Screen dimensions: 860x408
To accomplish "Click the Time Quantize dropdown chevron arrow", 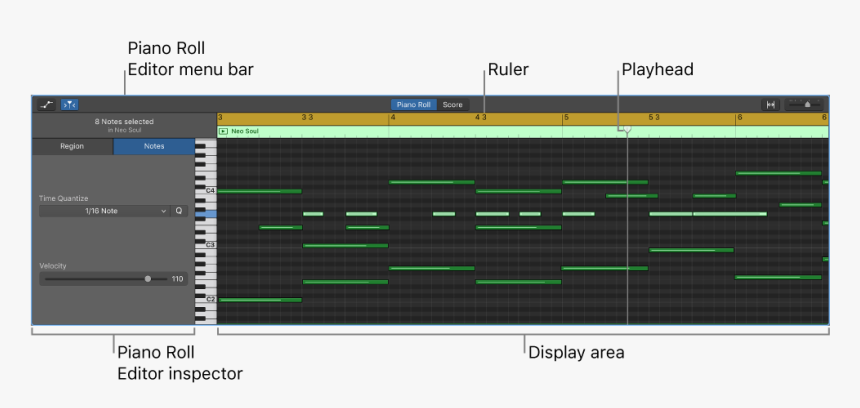I will 164,211.
